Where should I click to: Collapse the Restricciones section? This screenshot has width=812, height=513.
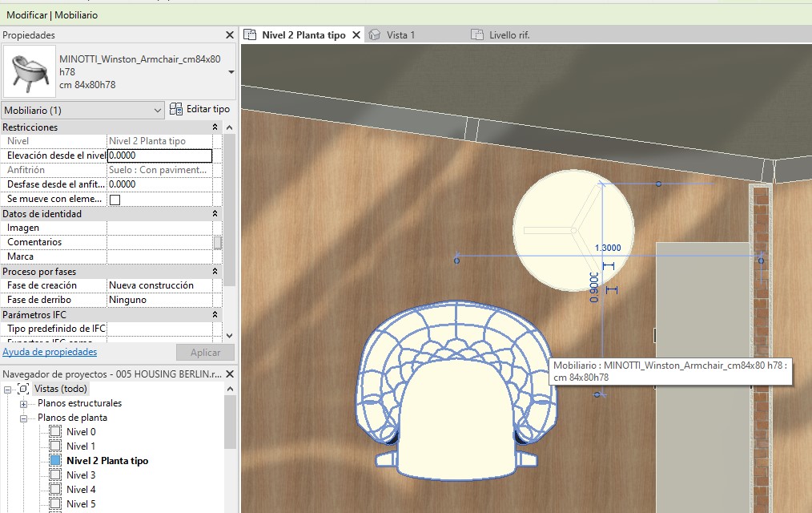(215, 127)
